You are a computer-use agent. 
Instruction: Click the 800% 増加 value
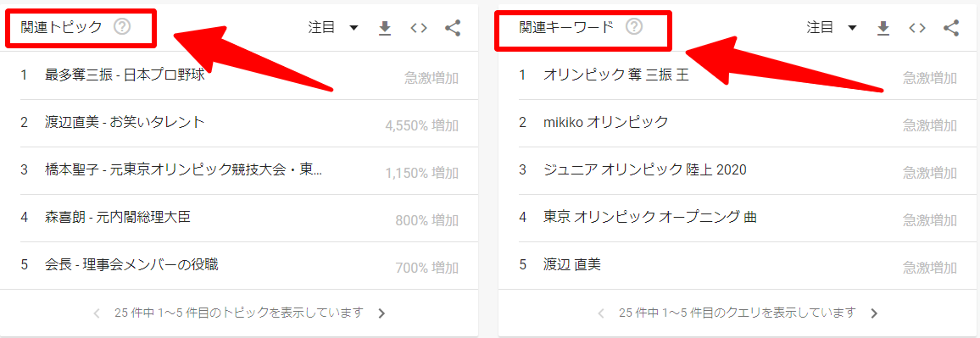click(427, 220)
